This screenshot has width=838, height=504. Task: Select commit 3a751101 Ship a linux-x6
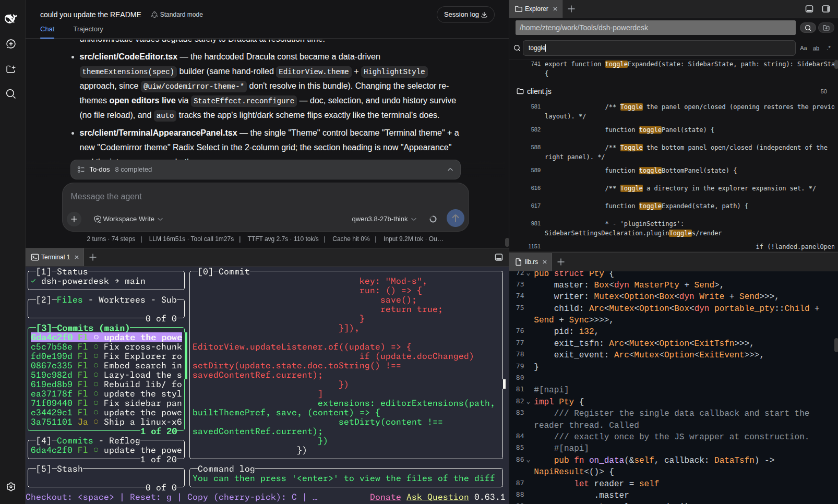[106, 422]
